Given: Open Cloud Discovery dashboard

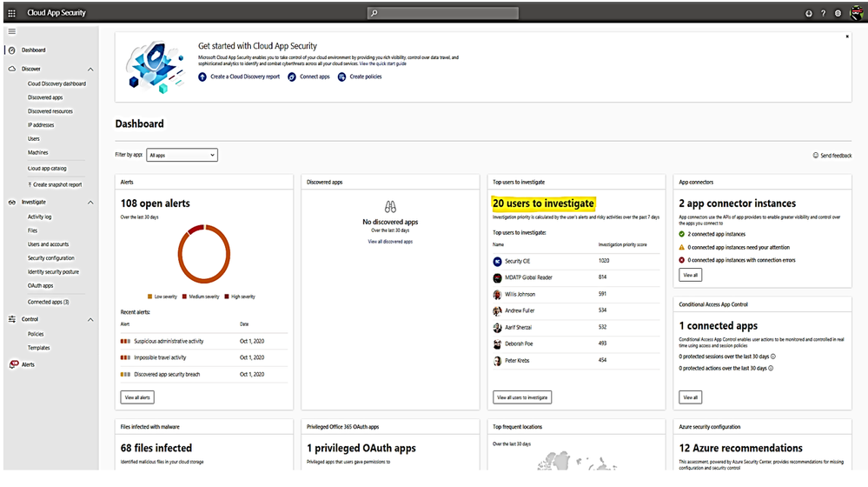Looking at the screenshot, I should [x=56, y=83].
